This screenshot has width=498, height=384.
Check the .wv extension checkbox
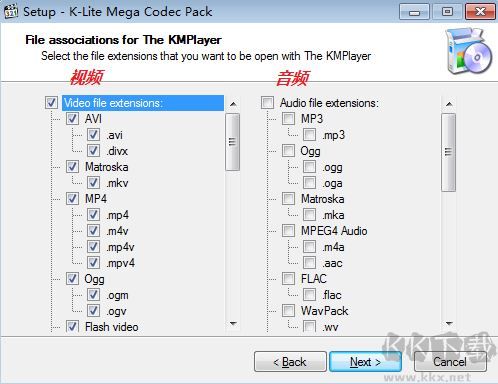pyautogui.click(x=310, y=326)
